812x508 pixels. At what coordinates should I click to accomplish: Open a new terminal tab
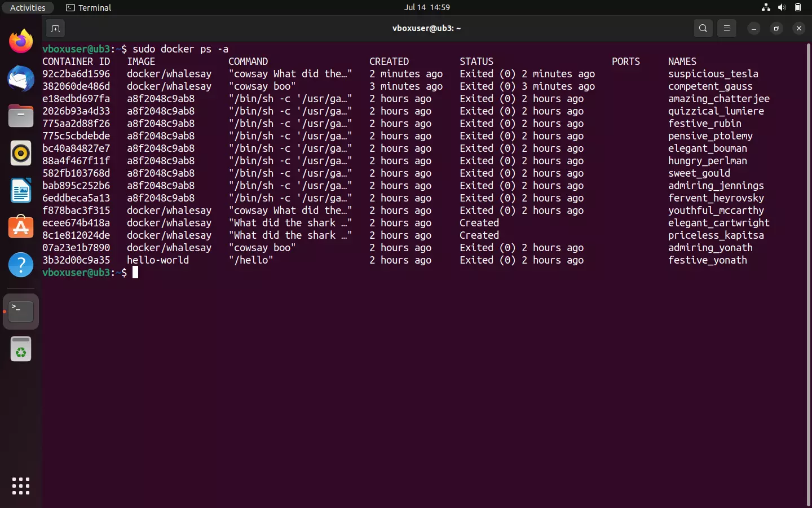tap(55, 28)
